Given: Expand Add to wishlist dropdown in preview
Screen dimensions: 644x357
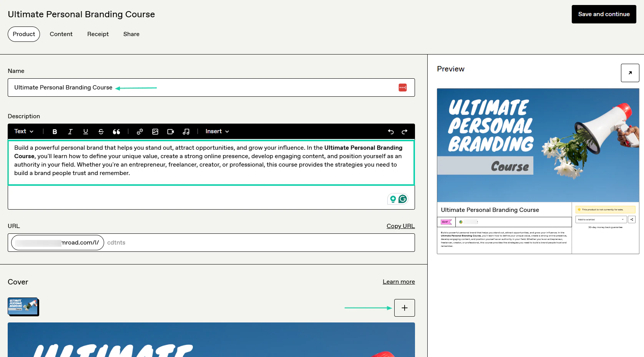Looking at the screenshot, I should click(x=601, y=220).
